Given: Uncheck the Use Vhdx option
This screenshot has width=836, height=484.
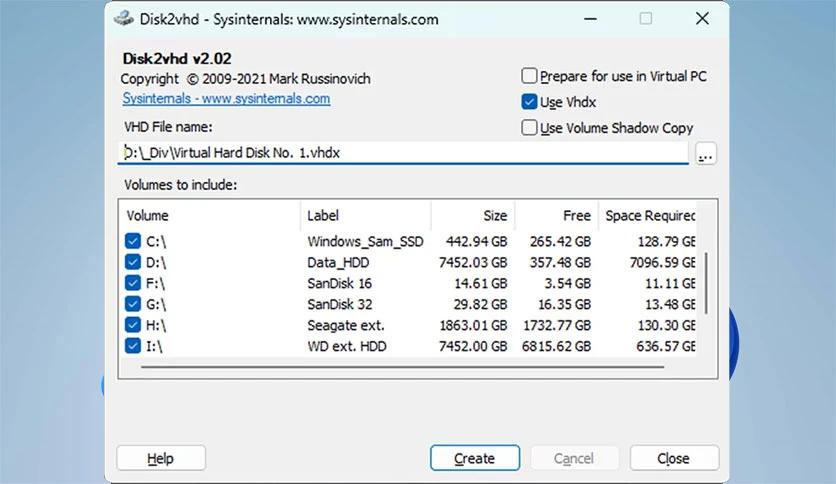Looking at the screenshot, I should (x=529, y=101).
